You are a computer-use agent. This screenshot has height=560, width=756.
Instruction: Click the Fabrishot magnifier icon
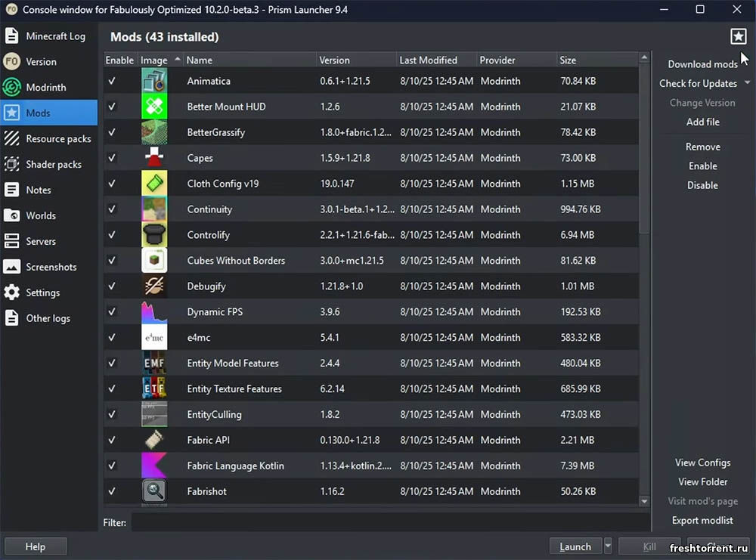coord(154,491)
